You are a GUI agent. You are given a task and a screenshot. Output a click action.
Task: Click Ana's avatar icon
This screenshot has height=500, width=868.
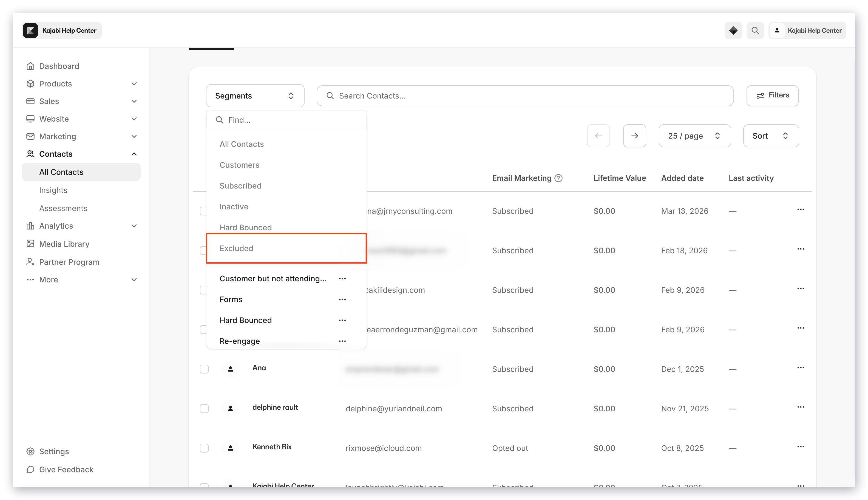tap(231, 369)
